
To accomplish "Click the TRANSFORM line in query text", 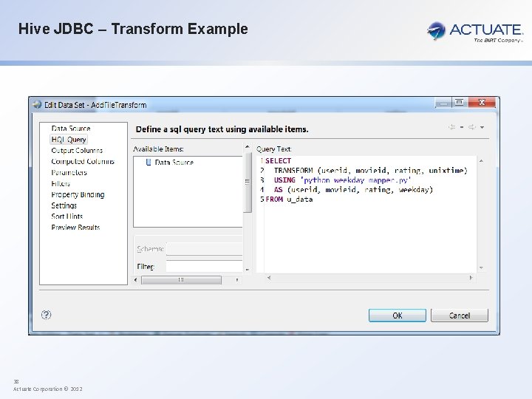I will tap(370, 171).
